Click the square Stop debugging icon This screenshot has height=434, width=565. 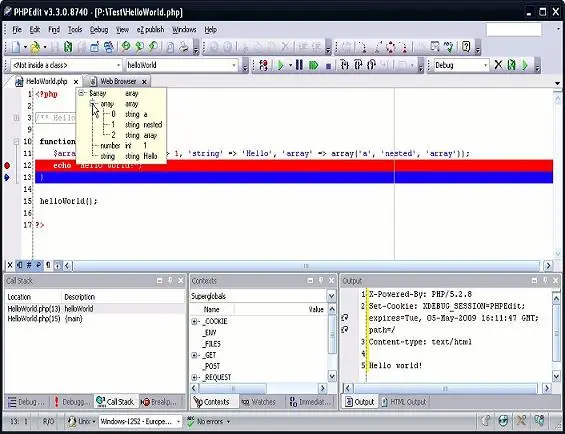pyautogui.click(x=328, y=66)
